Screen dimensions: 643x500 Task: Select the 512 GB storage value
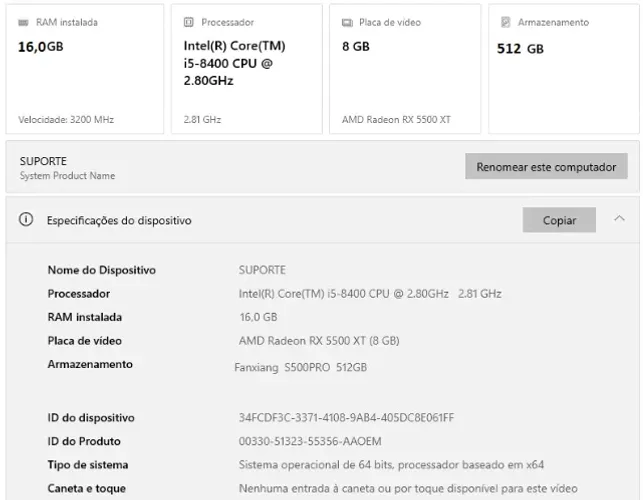pos(520,49)
